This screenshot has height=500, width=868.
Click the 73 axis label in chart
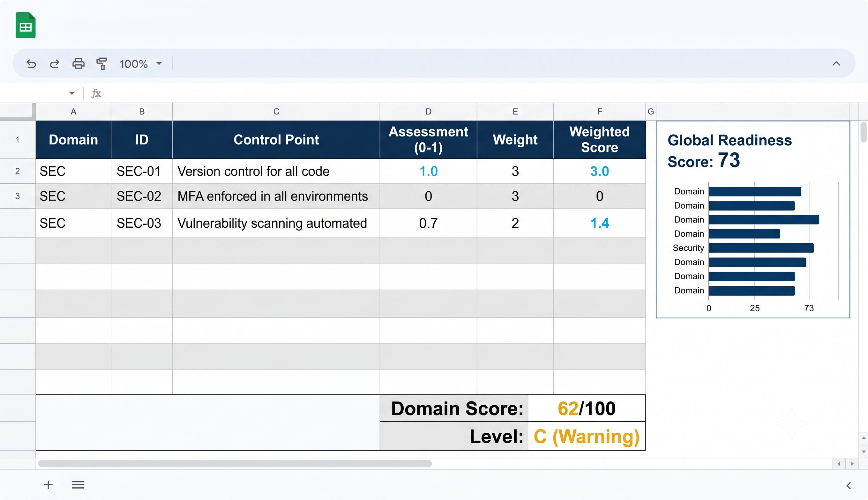(809, 308)
